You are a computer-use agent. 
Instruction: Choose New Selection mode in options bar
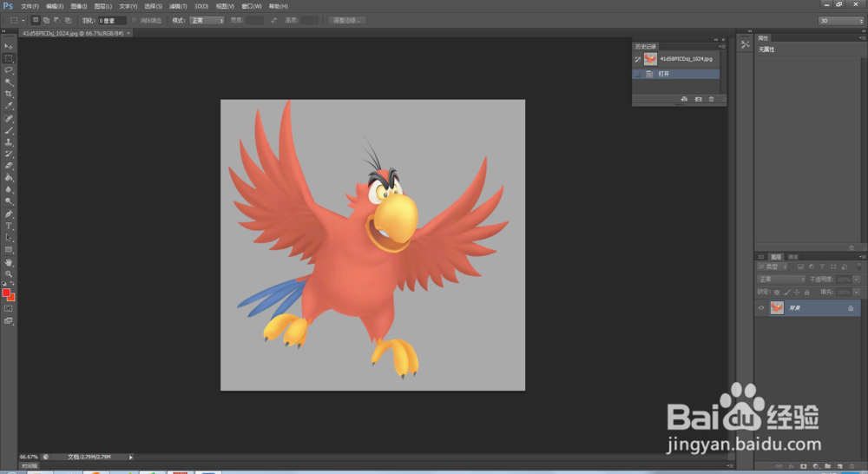(36, 20)
